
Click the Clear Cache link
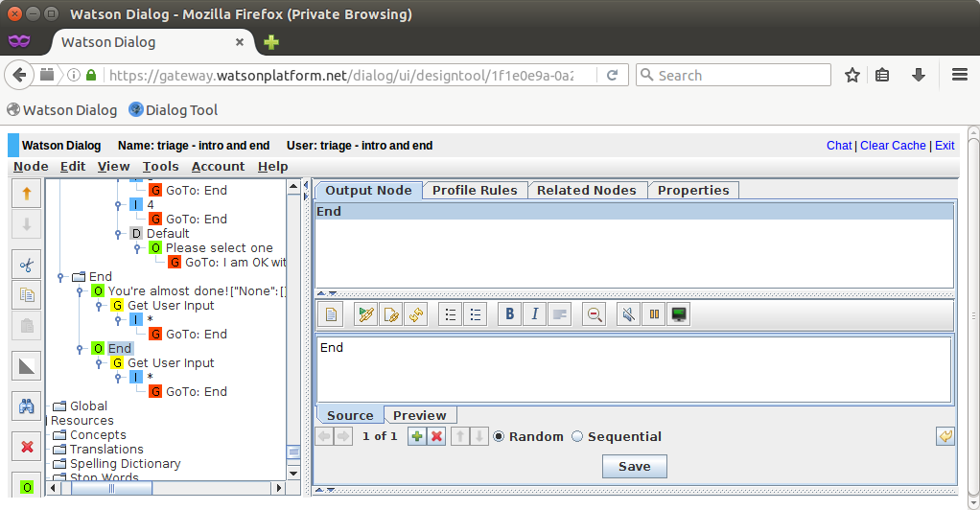coord(893,146)
